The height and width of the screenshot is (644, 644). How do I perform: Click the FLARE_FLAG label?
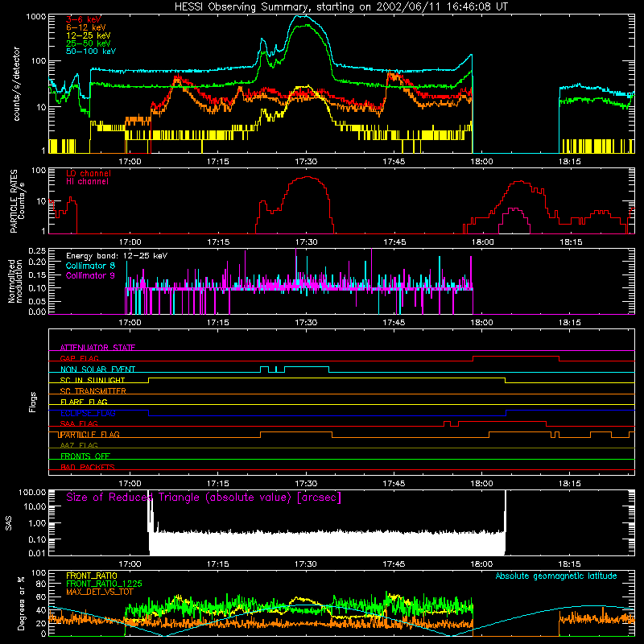[84, 402]
